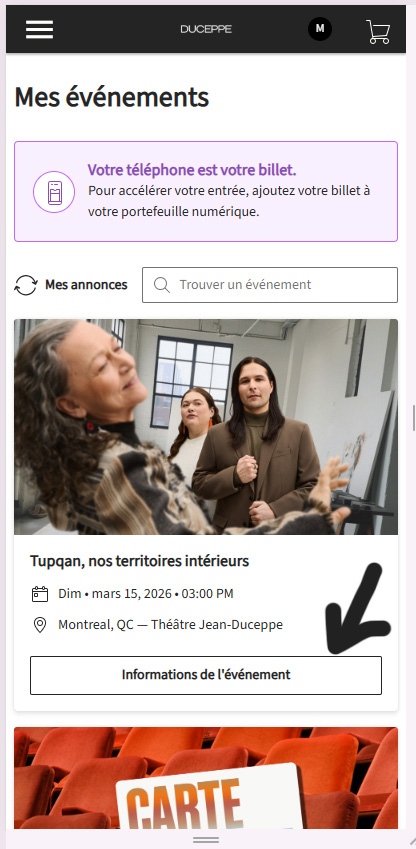Open the shopping cart

tap(378, 31)
